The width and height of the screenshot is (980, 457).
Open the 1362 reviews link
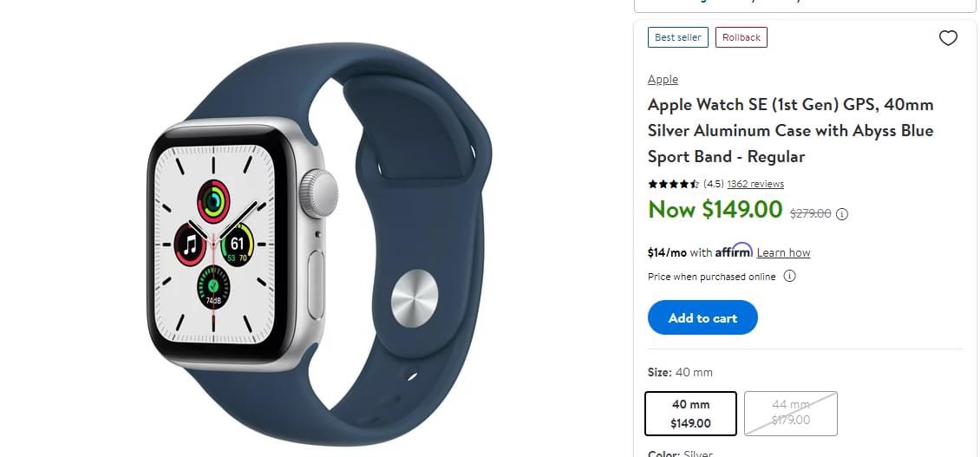pyautogui.click(x=755, y=184)
